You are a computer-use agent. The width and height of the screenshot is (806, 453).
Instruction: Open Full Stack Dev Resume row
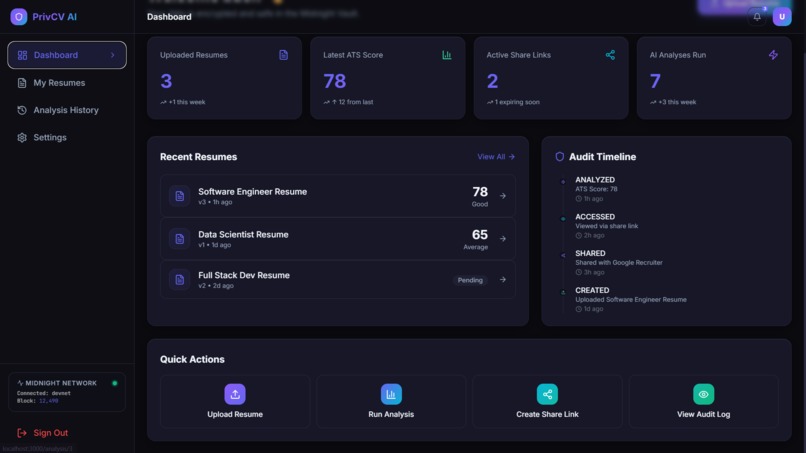pyautogui.click(x=338, y=280)
